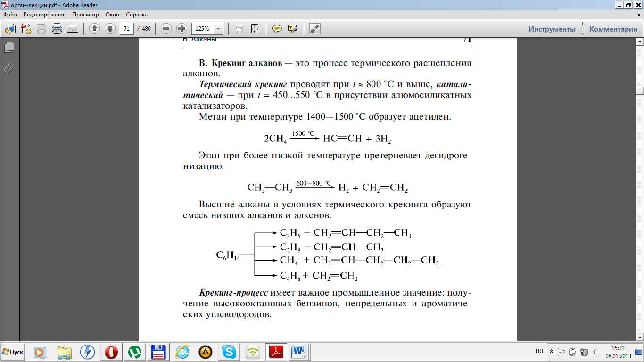
Task: Open the AIMP player taskbar icon
Action: pos(206,352)
